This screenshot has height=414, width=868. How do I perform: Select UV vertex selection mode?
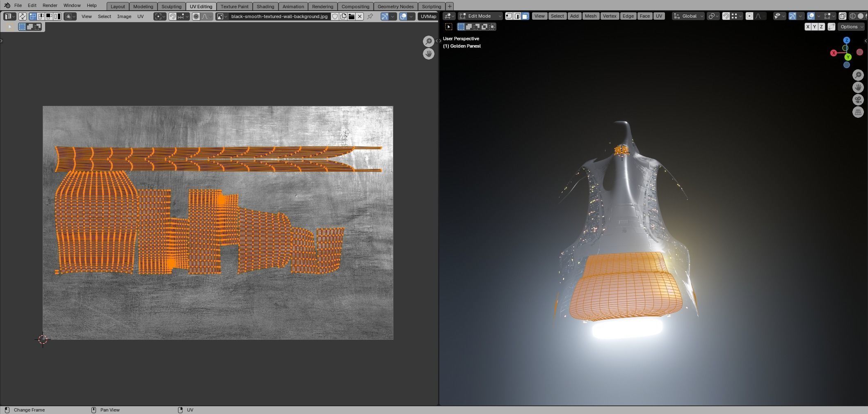click(32, 16)
